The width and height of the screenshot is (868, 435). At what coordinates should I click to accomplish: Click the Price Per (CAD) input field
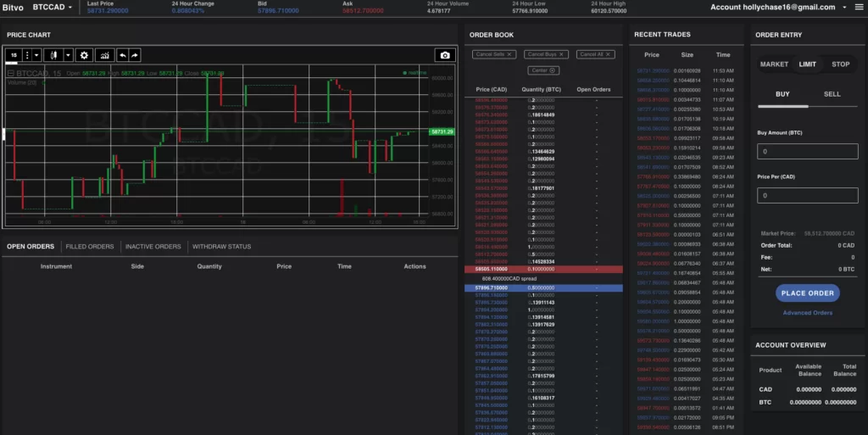tap(807, 195)
